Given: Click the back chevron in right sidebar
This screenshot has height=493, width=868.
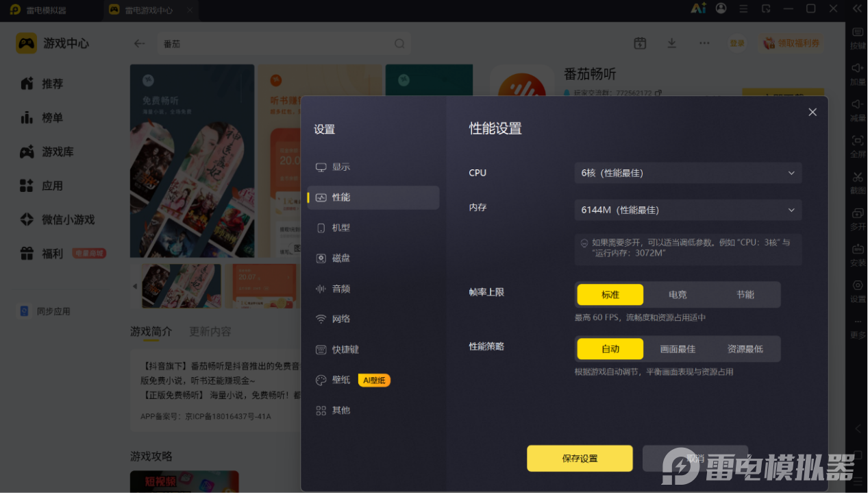Looking at the screenshot, I should point(858,429).
